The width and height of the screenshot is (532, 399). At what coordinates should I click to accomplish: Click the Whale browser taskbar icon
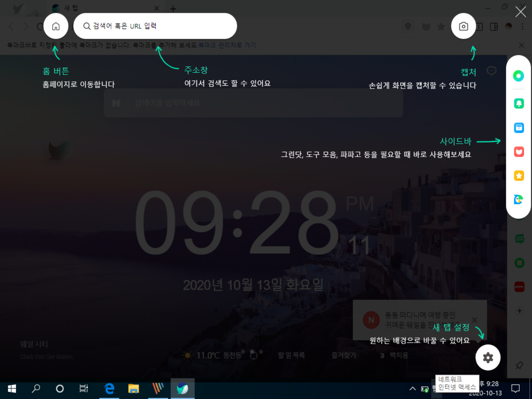click(182, 389)
